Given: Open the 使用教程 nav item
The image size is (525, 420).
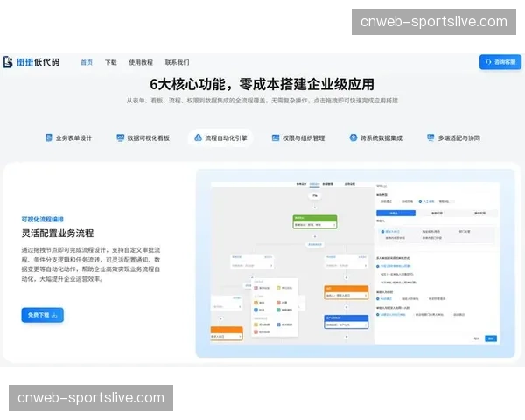Looking at the screenshot, I should pos(141,62).
